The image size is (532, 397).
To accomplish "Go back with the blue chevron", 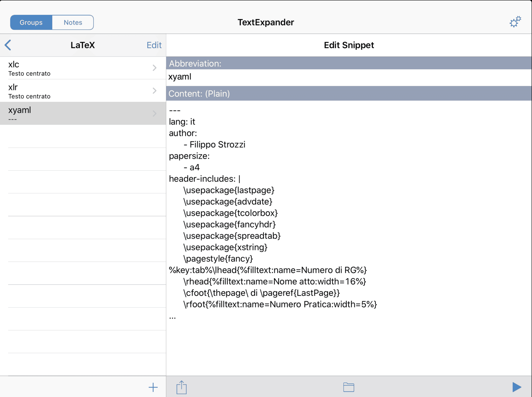I will pos(8,45).
